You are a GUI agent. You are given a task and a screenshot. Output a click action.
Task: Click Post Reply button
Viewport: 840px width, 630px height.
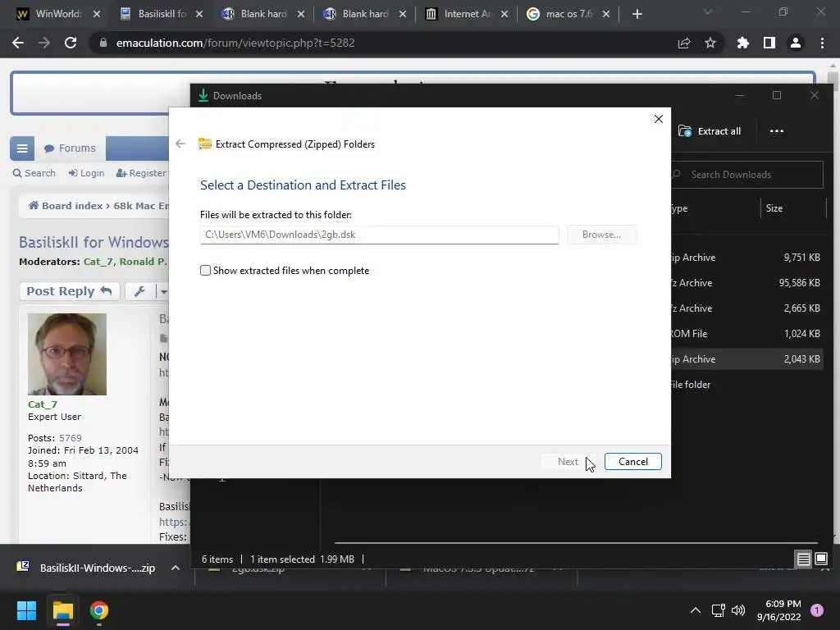coord(69,291)
